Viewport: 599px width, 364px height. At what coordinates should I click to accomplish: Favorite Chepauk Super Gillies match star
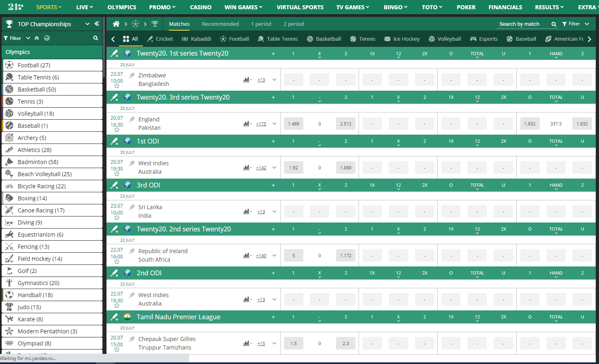tap(117, 349)
